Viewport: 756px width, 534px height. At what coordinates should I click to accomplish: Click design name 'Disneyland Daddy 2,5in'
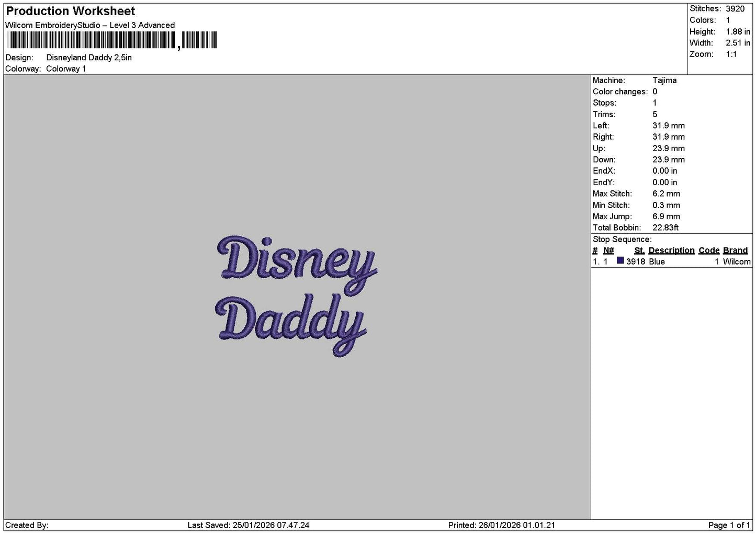click(89, 58)
